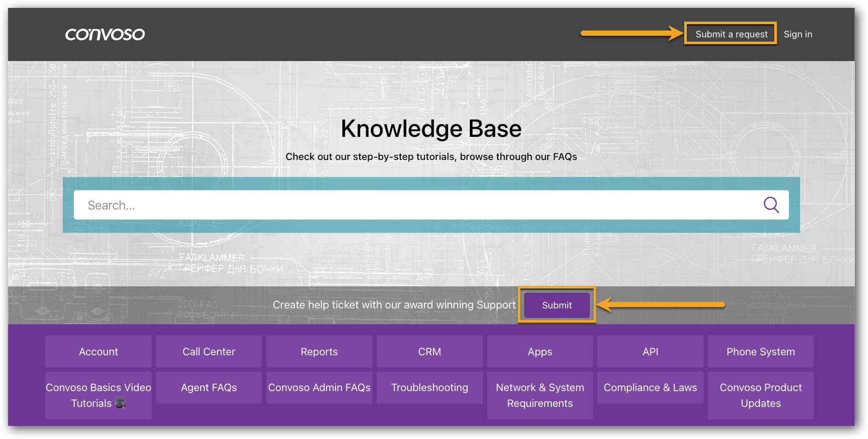The image size is (868, 439).
Task: Open the CRM category
Action: coord(430,352)
